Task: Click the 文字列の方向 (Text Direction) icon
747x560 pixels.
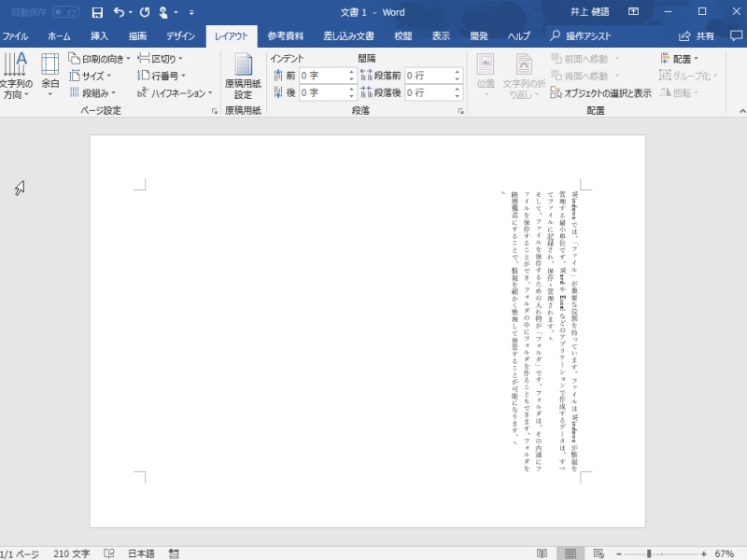Action: tap(16, 75)
